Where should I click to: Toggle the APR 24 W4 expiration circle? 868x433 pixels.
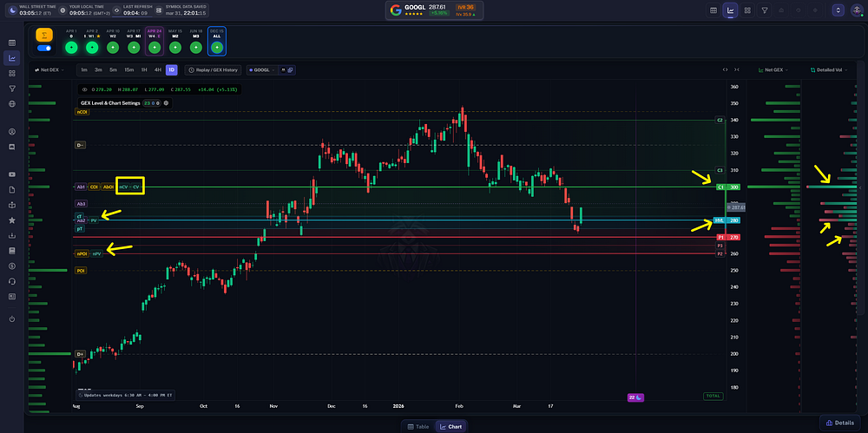[155, 48]
